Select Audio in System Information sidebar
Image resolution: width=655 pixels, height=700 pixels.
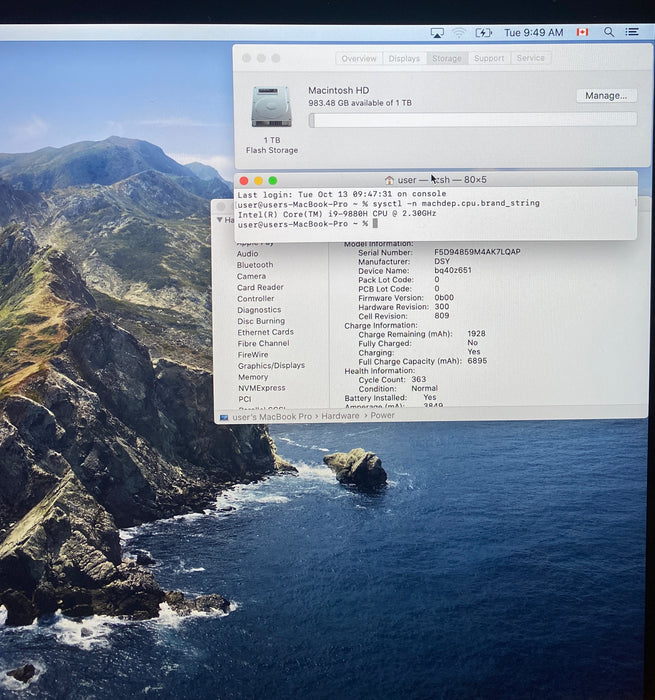(x=247, y=254)
